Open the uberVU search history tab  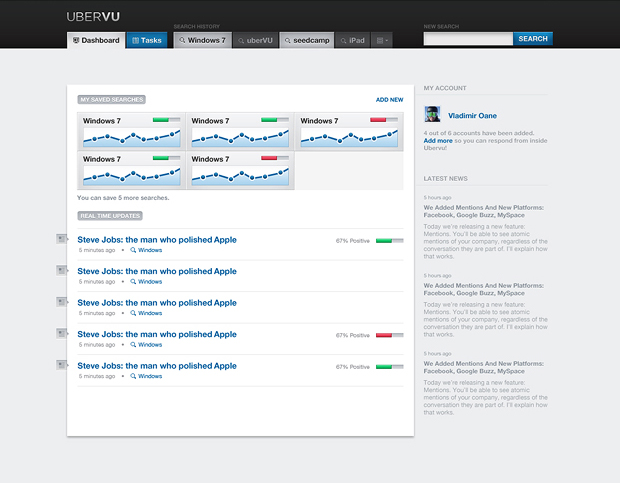(x=254, y=40)
